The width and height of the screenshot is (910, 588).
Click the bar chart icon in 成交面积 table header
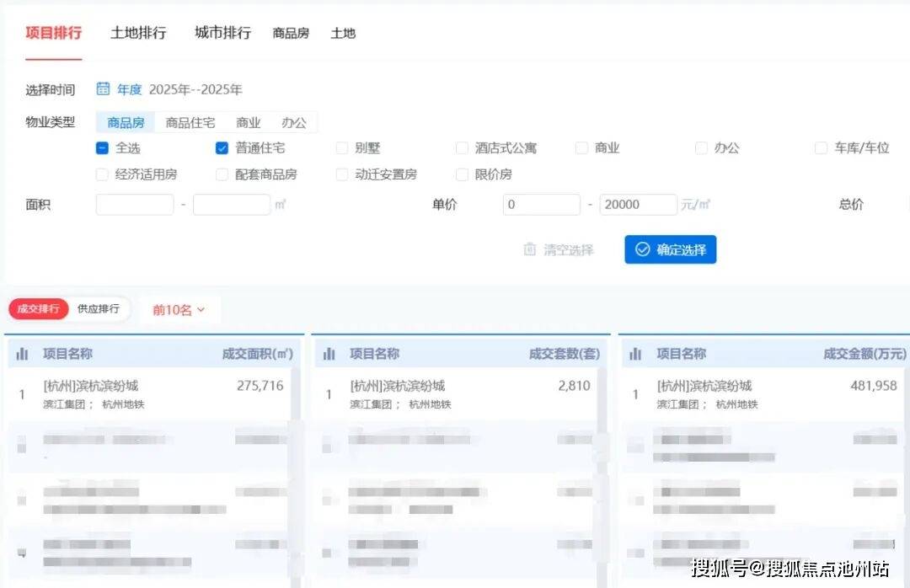point(23,355)
